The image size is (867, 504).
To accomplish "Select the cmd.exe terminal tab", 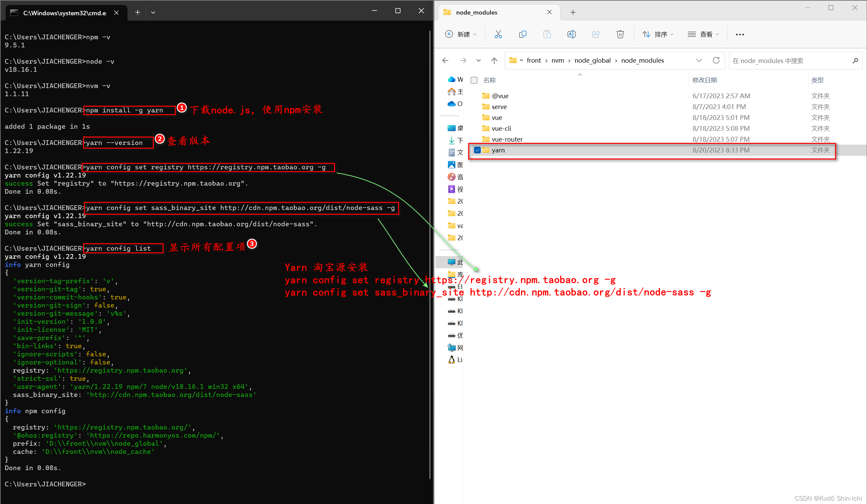I will 64,13.
